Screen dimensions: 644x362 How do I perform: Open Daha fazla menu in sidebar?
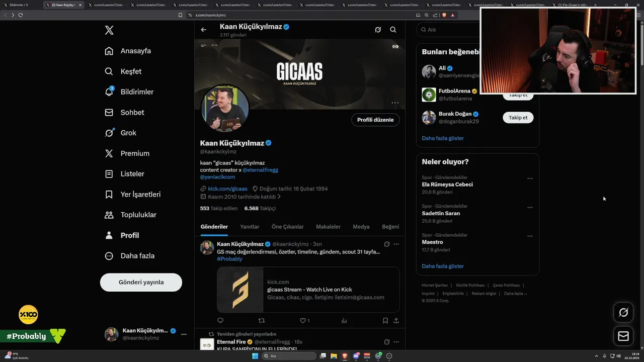click(x=109, y=256)
